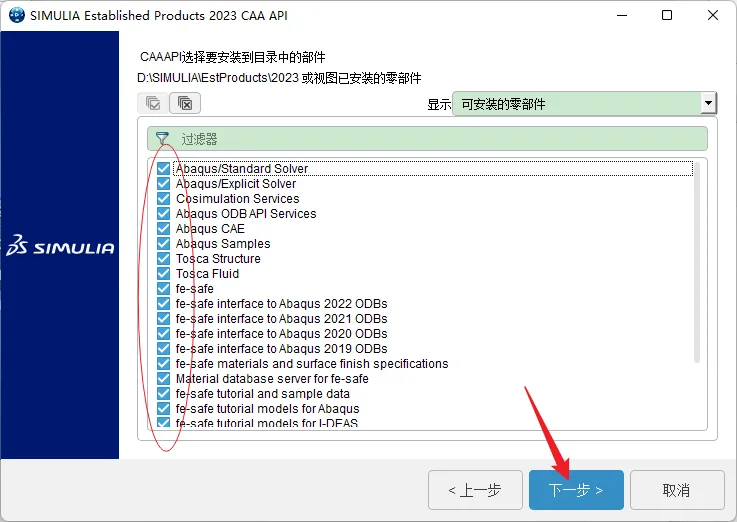
Task: Click the select all components icon
Action: (153, 103)
